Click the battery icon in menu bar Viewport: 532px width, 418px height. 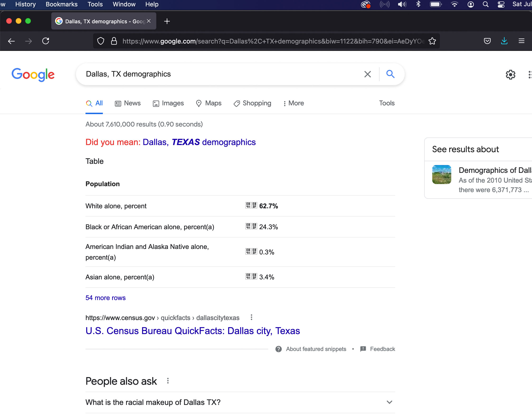(436, 5)
